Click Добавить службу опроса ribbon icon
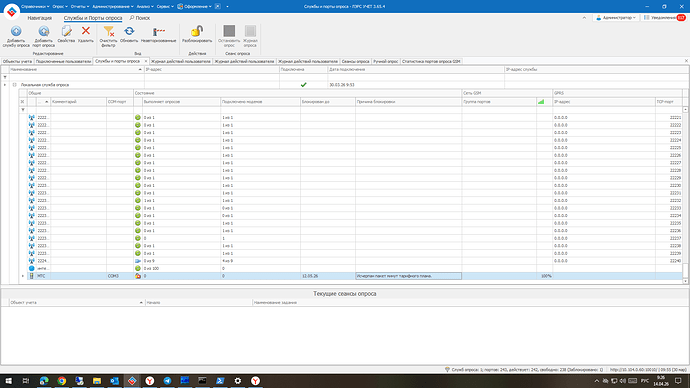690x388 pixels. [16, 31]
